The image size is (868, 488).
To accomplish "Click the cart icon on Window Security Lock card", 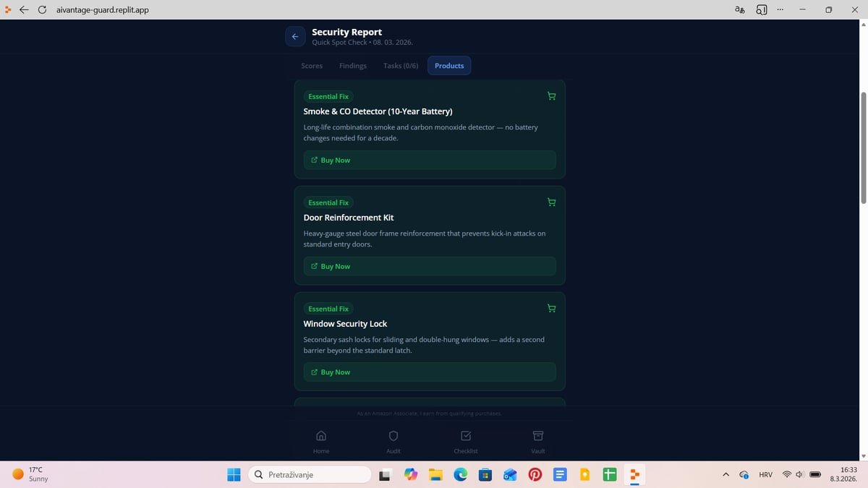I will (x=550, y=308).
